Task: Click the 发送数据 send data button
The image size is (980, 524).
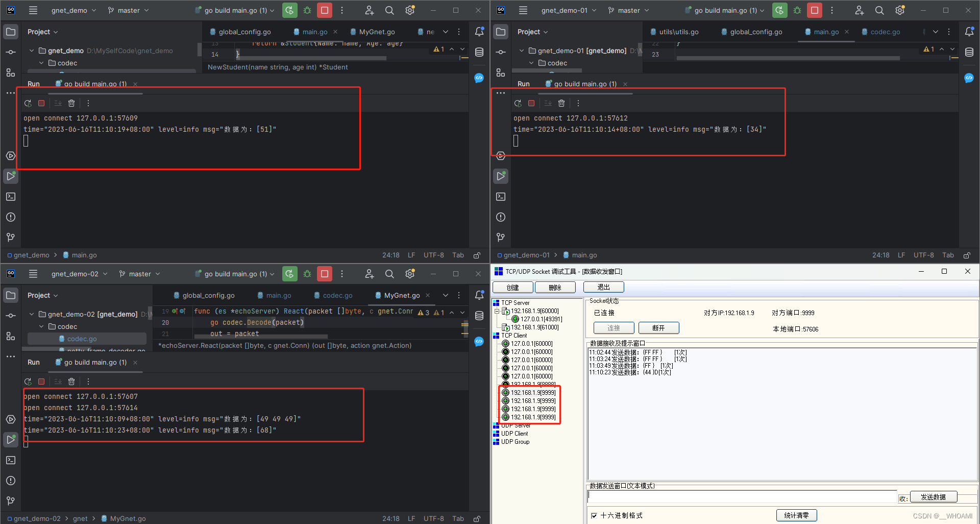Action: coord(934,496)
